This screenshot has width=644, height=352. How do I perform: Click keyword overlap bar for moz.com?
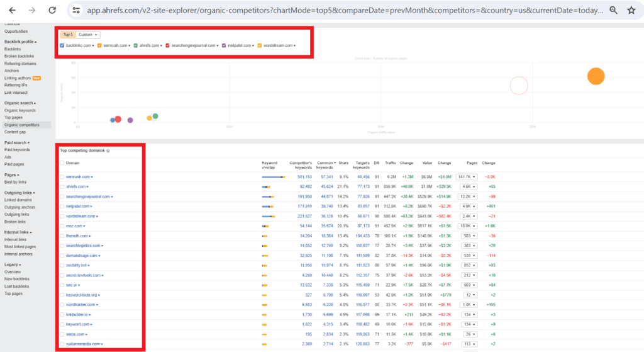tap(265, 226)
